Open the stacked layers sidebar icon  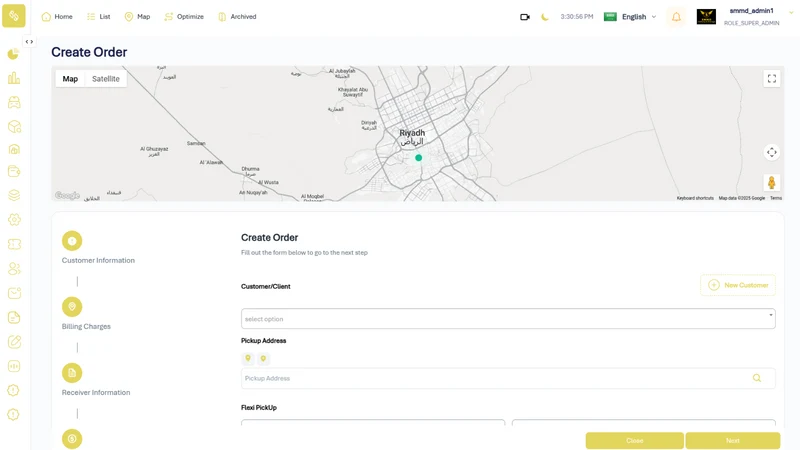coord(14,195)
